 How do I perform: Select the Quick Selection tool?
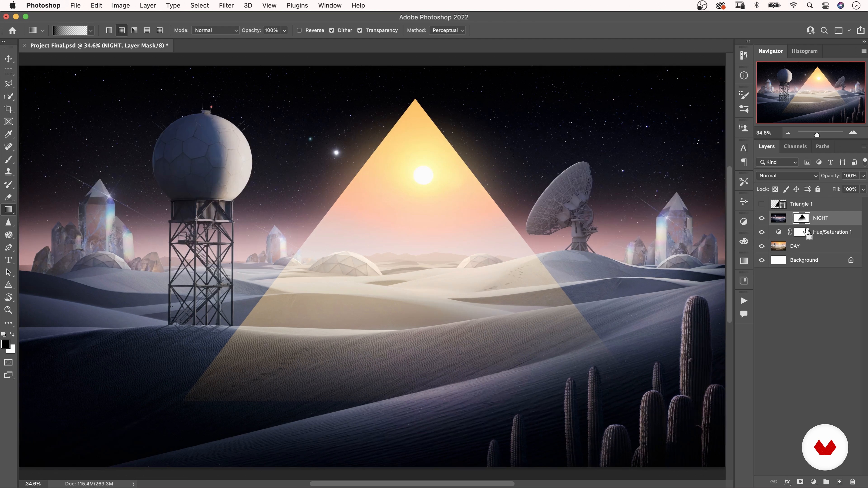coord(8,97)
